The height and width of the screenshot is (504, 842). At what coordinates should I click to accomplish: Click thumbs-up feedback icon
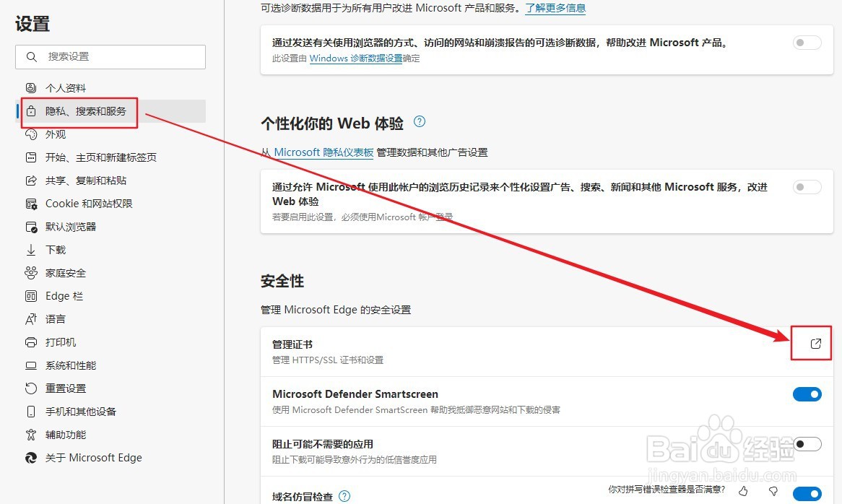click(x=743, y=490)
